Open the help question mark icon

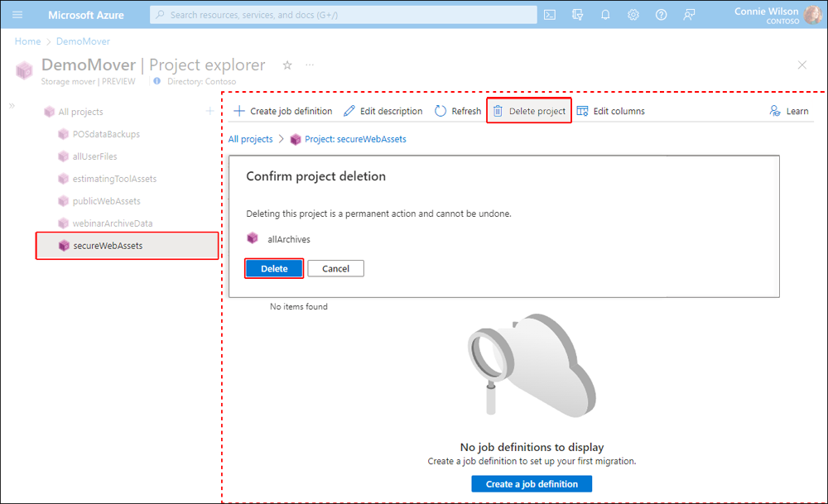coord(661,15)
